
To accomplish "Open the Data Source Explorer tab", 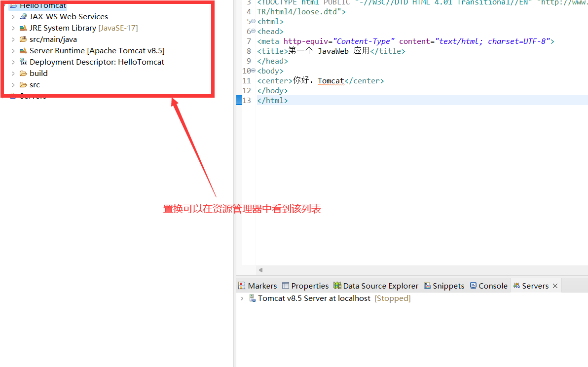I will coord(376,286).
